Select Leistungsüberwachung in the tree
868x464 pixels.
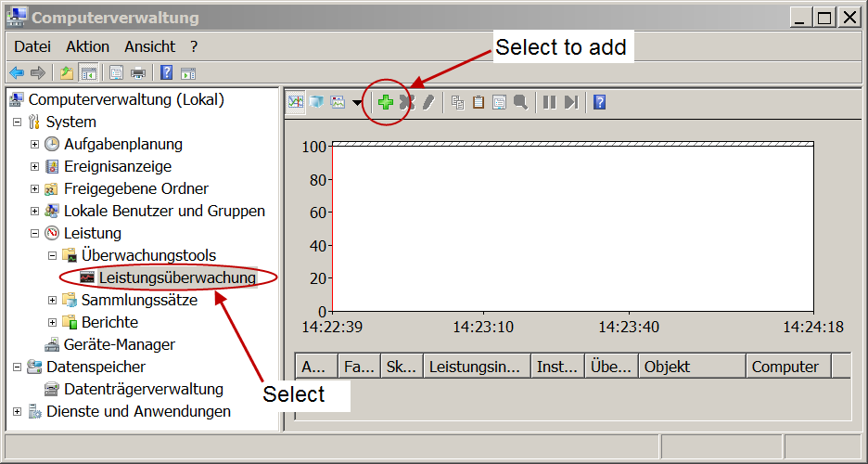[x=177, y=277]
